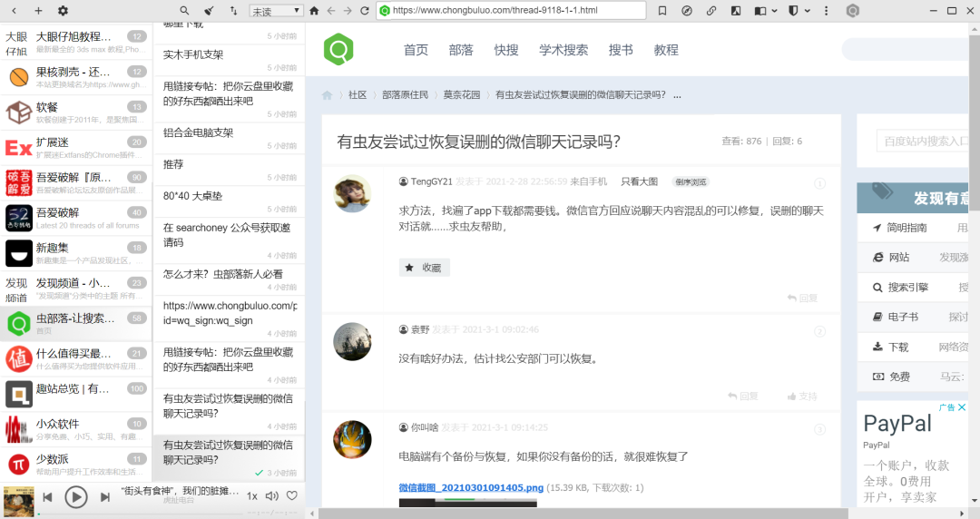The width and height of the screenshot is (980, 519).
Task: Open the three-dot more menu
Action: 827,11
